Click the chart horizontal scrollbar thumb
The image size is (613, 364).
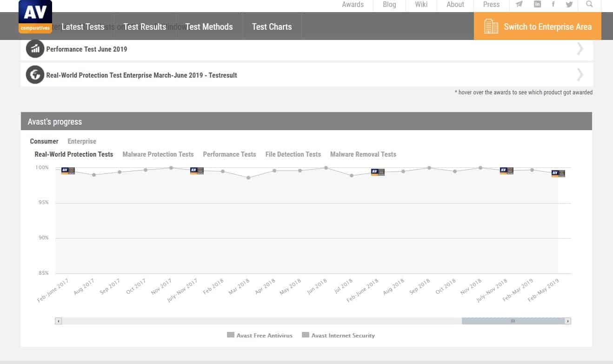(x=513, y=321)
